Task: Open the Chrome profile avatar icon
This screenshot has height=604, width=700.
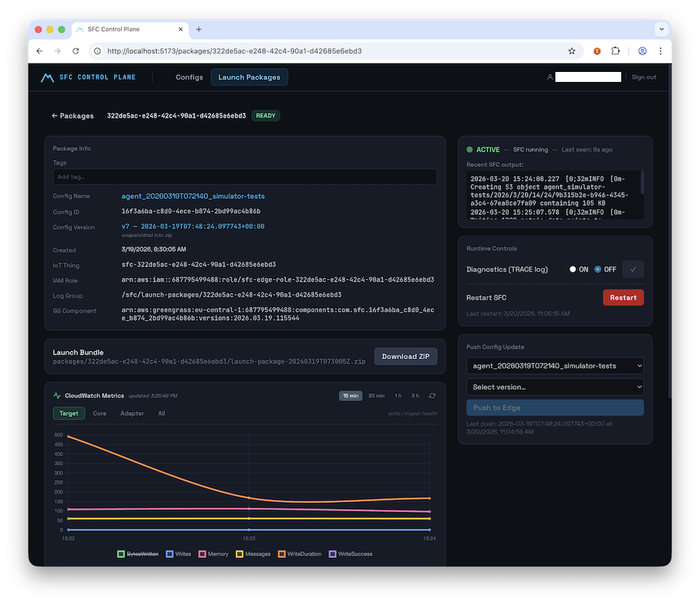Action: pyautogui.click(x=642, y=51)
